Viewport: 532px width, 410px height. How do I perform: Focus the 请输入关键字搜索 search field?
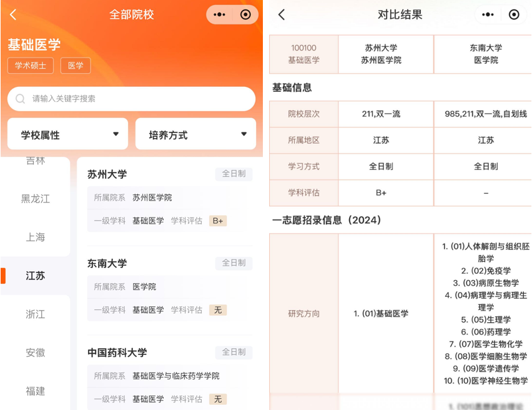[x=137, y=99]
